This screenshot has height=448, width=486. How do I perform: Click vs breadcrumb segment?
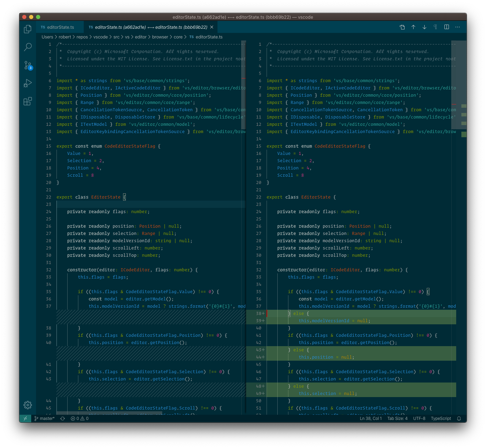tap(127, 37)
